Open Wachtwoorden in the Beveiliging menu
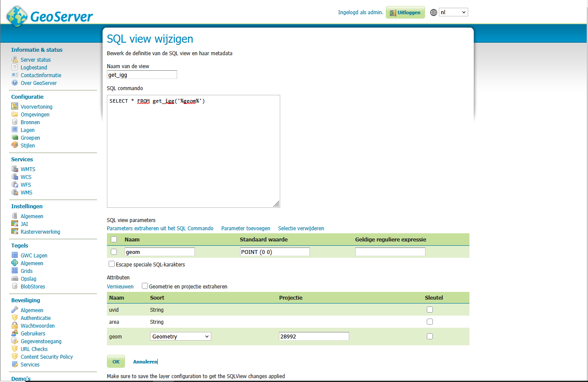The image size is (588, 382). 38,326
